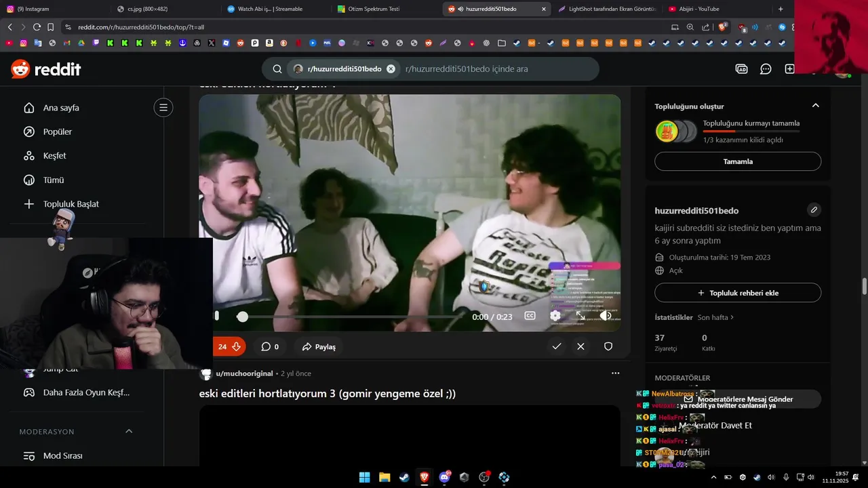This screenshot has height=488, width=868.
Task: Open Mod Sırası
Action: [x=62, y=455]
